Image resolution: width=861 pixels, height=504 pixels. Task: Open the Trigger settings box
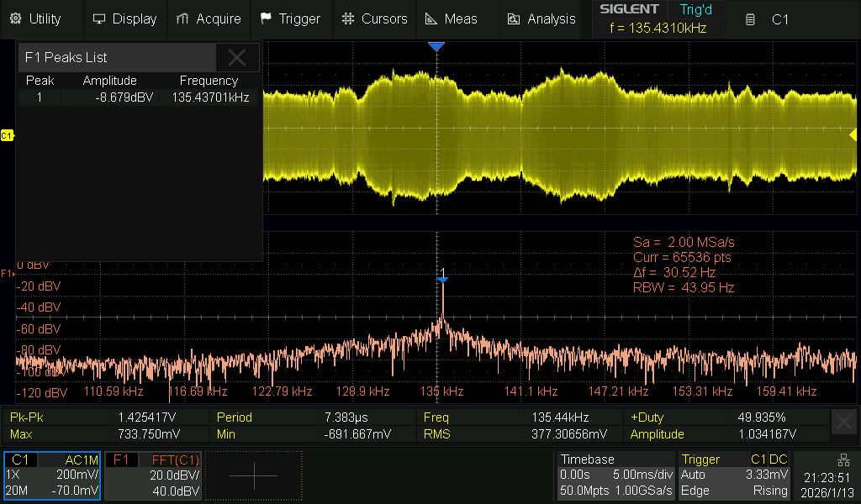click(x=734, y=475)
